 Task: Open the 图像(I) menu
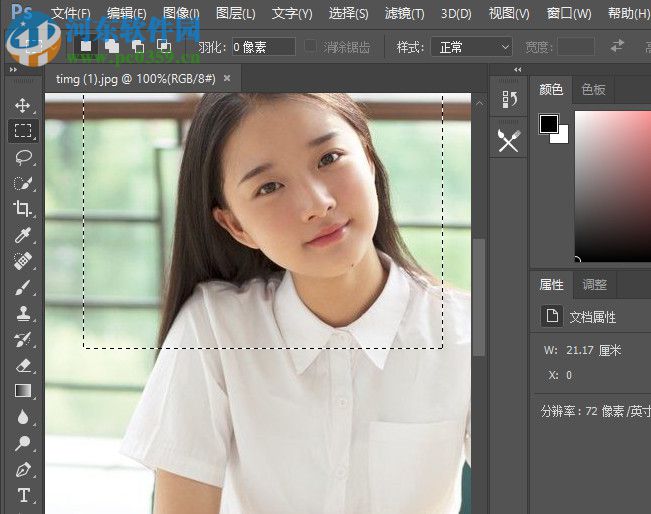pyautogui.click(x=181, y=13)
